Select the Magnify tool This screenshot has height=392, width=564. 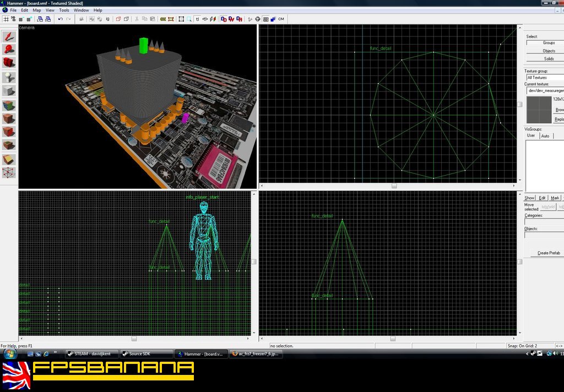click(x=9, y=49)
